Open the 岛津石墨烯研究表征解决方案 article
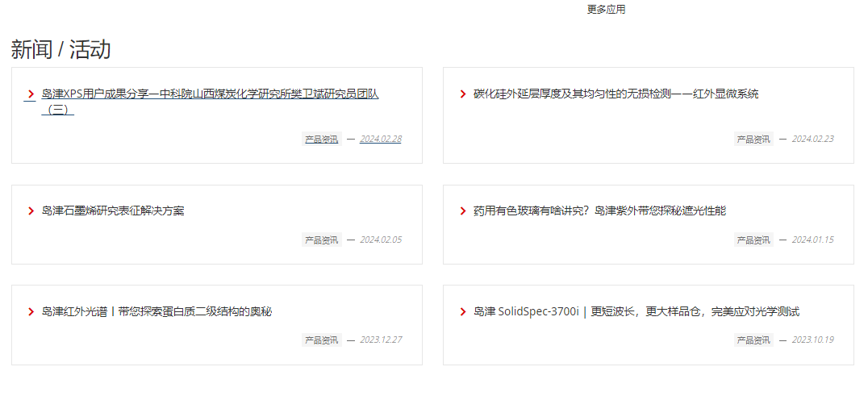 click(x=113, y=211)
